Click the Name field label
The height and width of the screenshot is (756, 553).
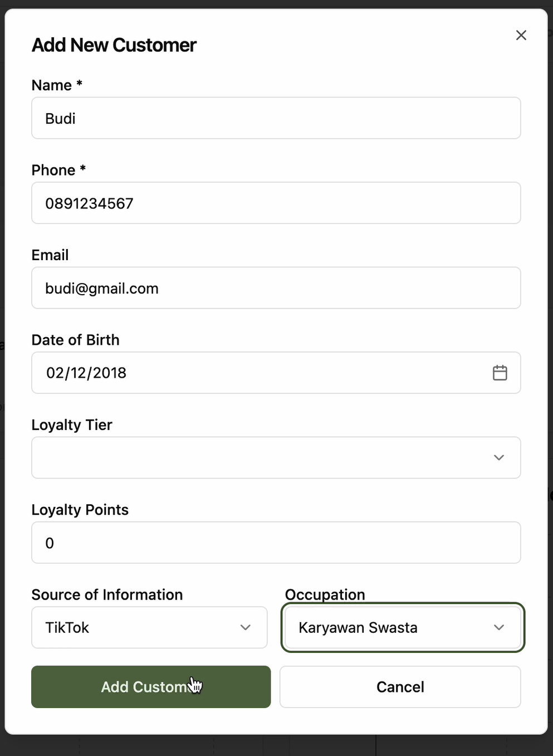(x=52, y=85)
